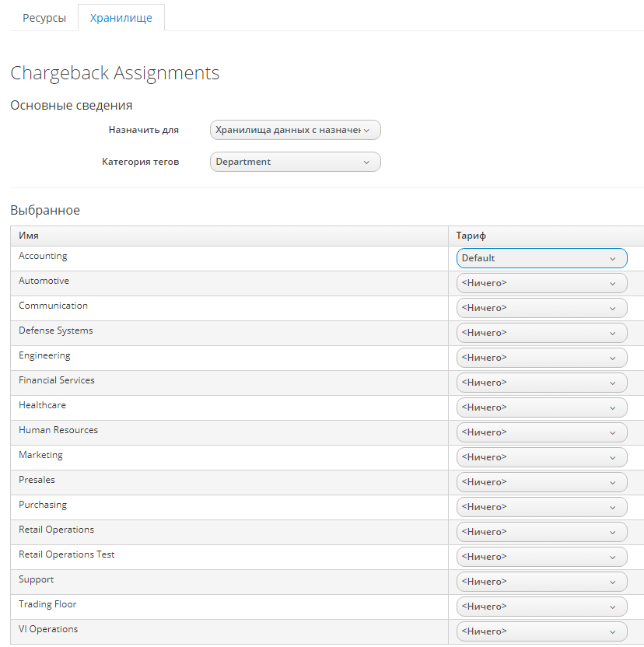Click the Тариф column header
This screenshot has width=644, height=647.
coord(471,236)
